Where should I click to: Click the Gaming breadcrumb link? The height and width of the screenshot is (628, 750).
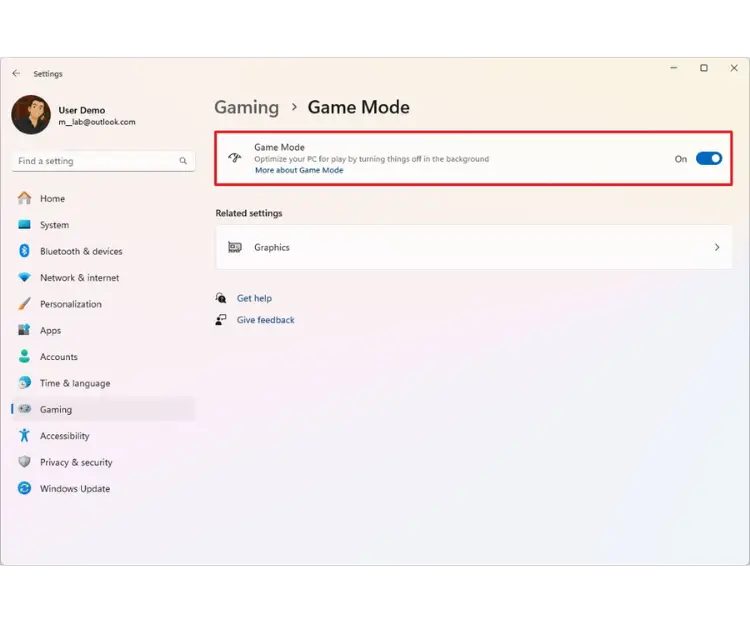click(x=246, y=107)
